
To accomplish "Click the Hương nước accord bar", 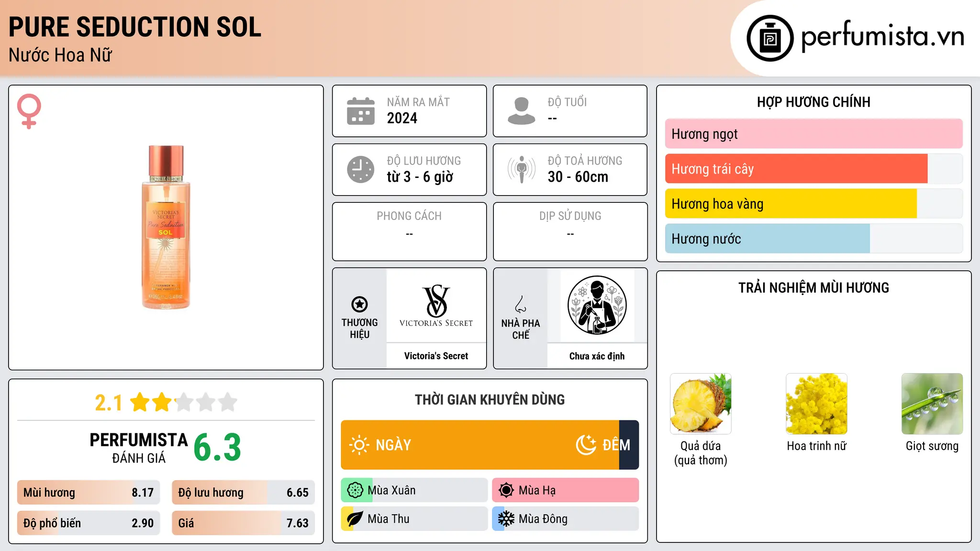I will click(x=813, y=239).
